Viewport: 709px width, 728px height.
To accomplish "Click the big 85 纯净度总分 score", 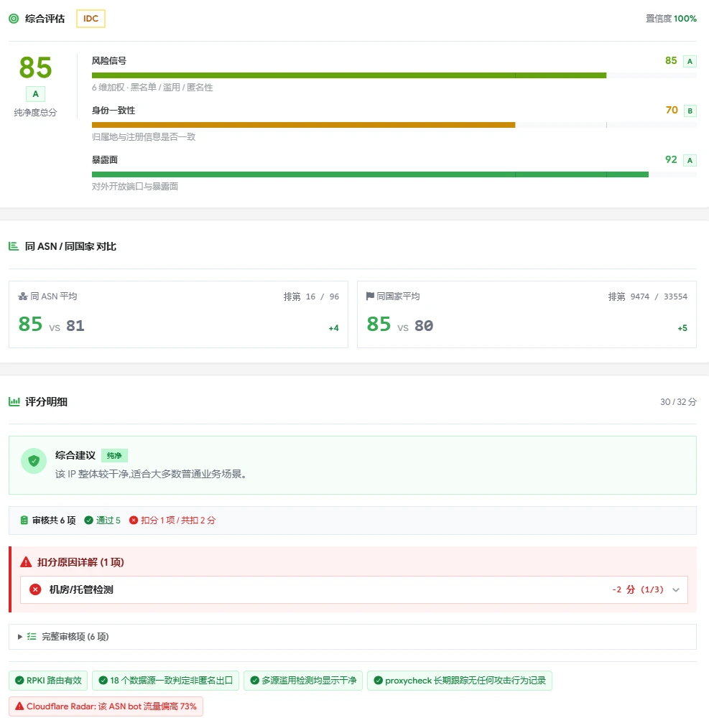I will [x=35, y=67].
